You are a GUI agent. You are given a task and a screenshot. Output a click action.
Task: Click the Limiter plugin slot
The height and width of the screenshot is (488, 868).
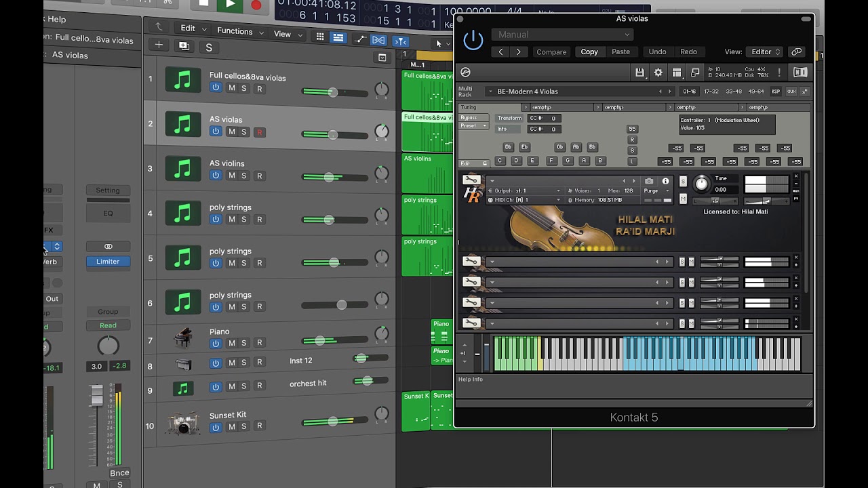(x=108, y=262)
